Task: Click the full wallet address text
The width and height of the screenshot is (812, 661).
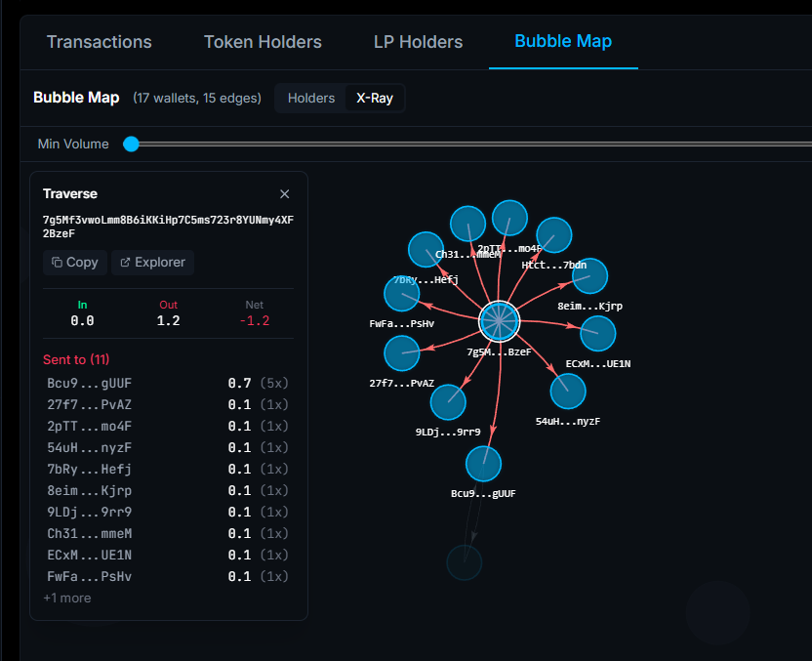Action: (x=168, y=227)
